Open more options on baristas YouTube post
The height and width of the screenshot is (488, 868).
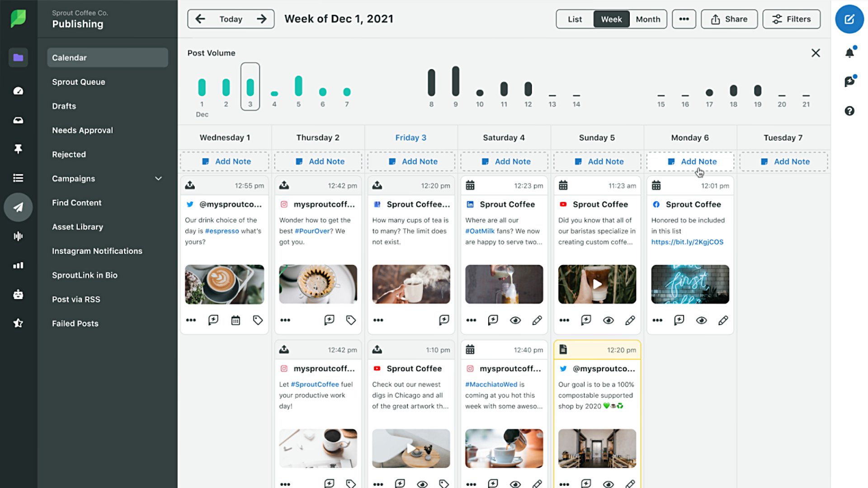tap(564, 320)
